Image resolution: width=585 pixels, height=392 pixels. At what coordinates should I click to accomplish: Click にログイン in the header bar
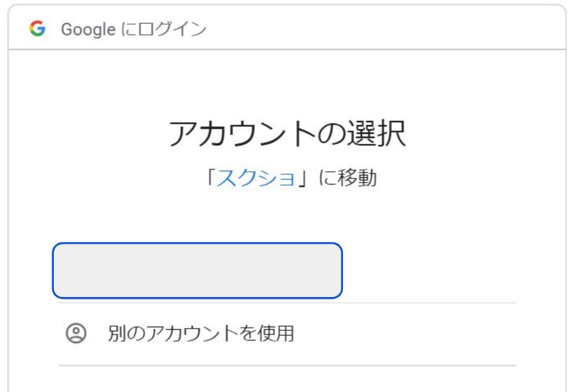158,29
